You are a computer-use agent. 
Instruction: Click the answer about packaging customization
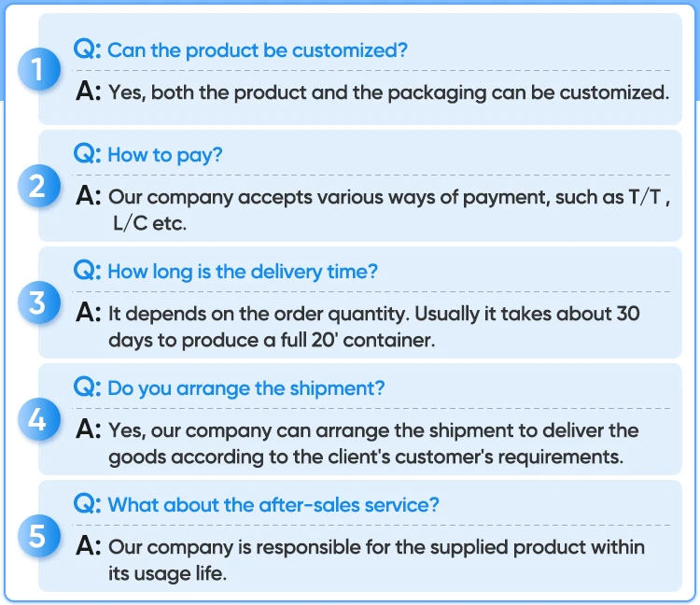pos(388,93)
